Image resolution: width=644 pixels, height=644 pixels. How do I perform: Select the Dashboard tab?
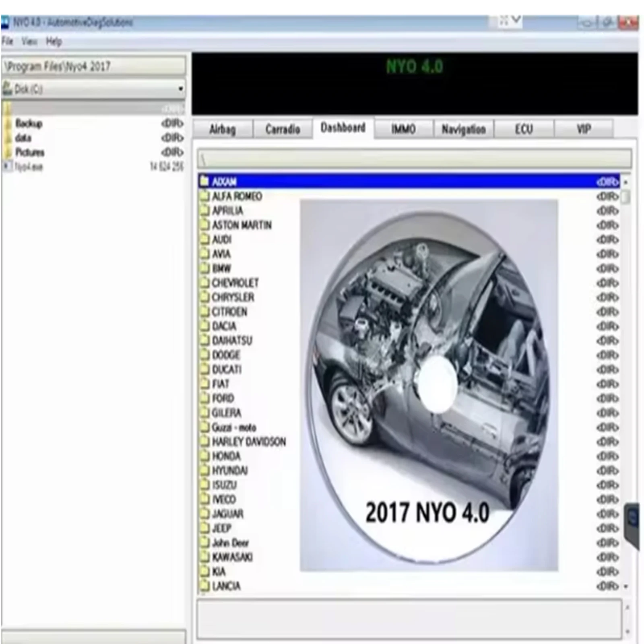[343, 128]
